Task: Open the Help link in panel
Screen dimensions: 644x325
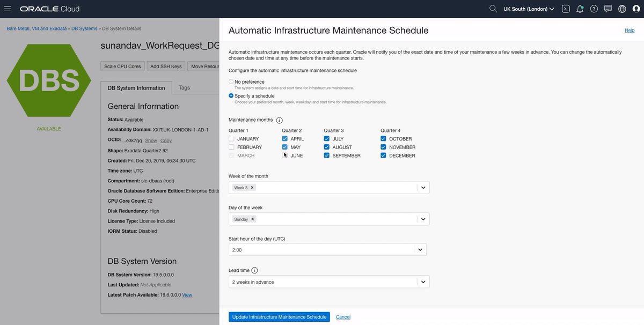Action: click(x=630, y=31)
